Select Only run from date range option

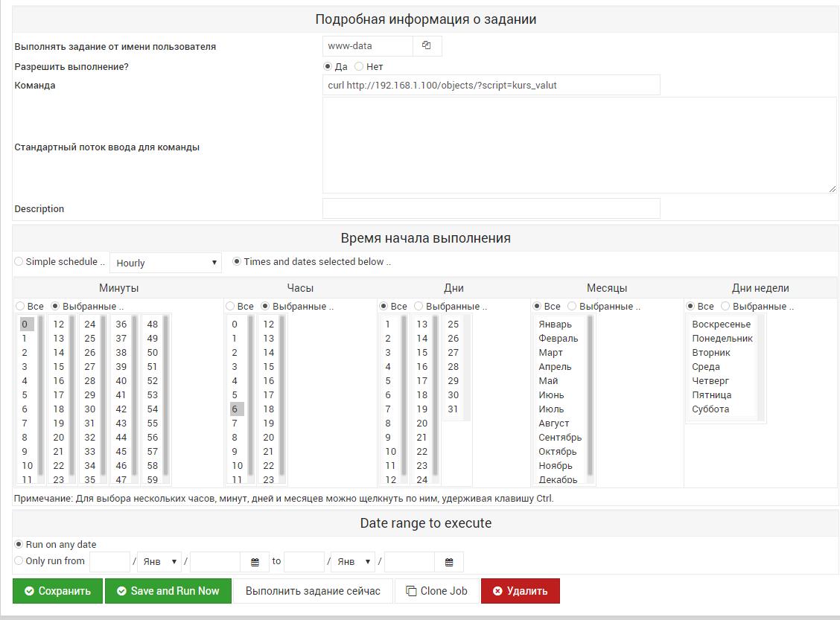click(19, 560)
